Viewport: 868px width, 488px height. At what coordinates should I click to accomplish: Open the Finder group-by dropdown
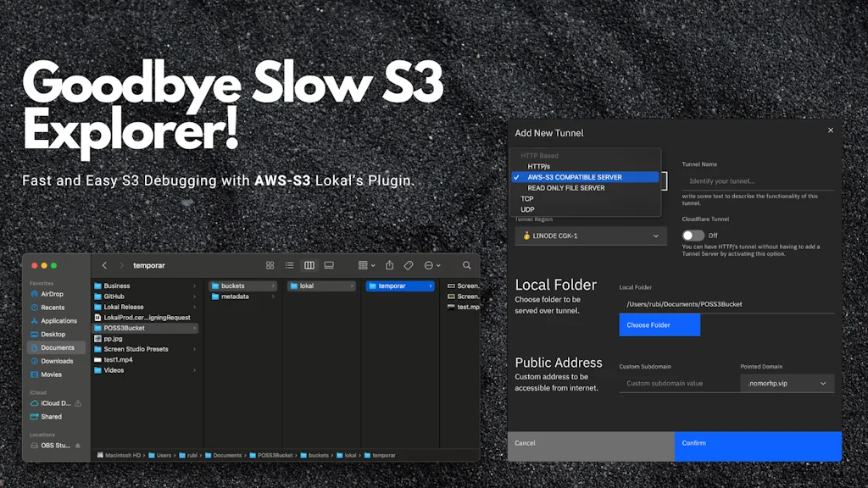coord(367,265)
